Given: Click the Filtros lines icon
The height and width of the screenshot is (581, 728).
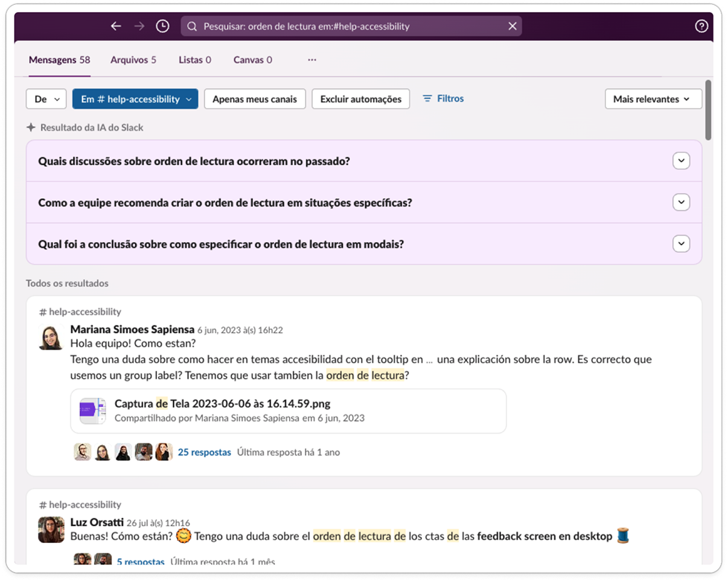Looking at the screenshot, I should [427, 98].
